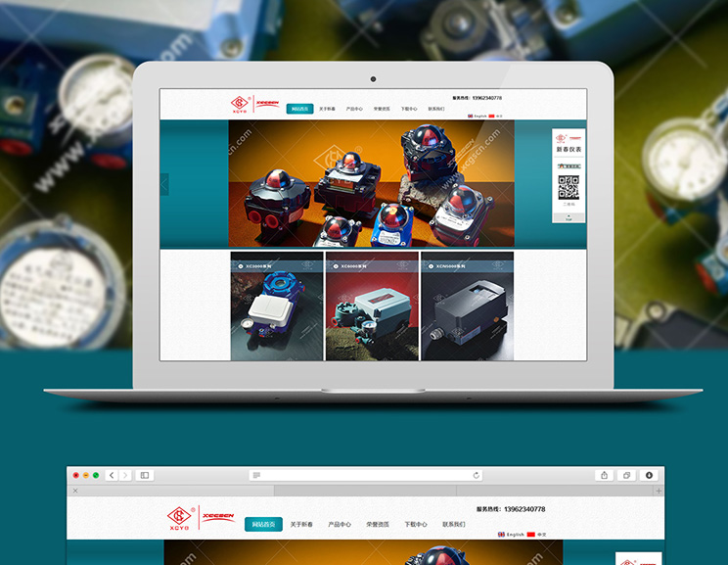Toggle the Safari sidebar icon
This screenshot has height=565, width=728.
[145, 475]
